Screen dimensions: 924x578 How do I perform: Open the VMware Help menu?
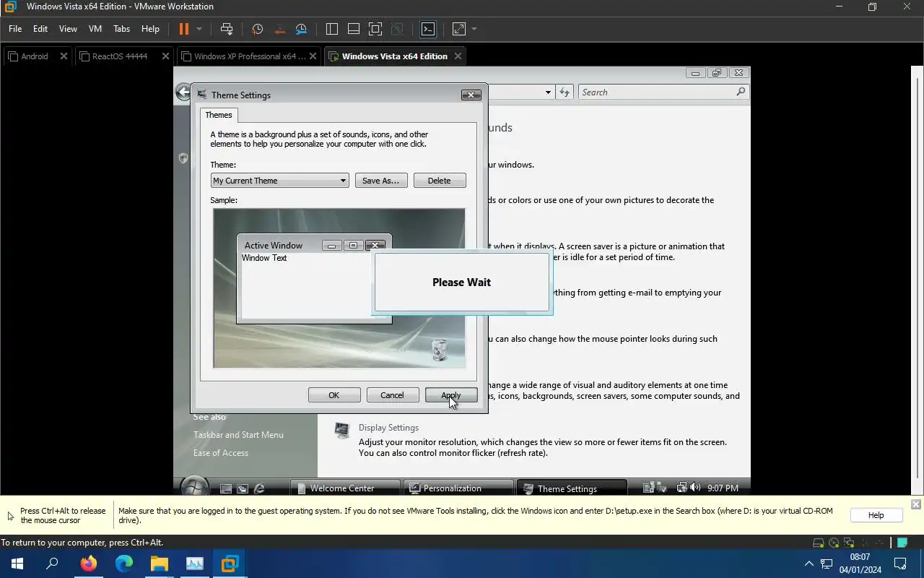(x=150, y=29)
